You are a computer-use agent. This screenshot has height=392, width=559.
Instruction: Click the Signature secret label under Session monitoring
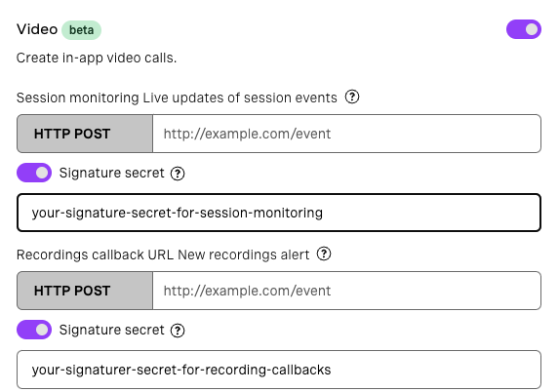111,173
